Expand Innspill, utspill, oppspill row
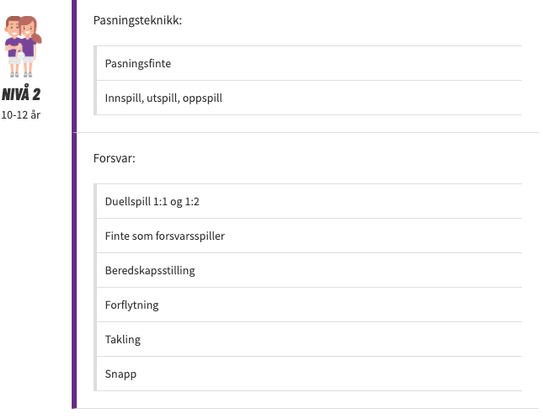Image resolution: width=543 pixels, height=419 pixels. point(309,98)
